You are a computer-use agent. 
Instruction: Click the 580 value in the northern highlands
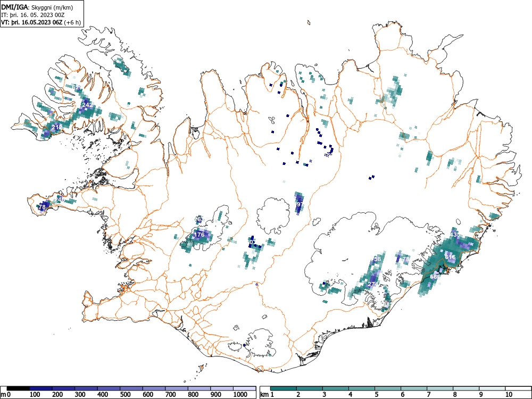pyautogui.click(x=328, y=155)
